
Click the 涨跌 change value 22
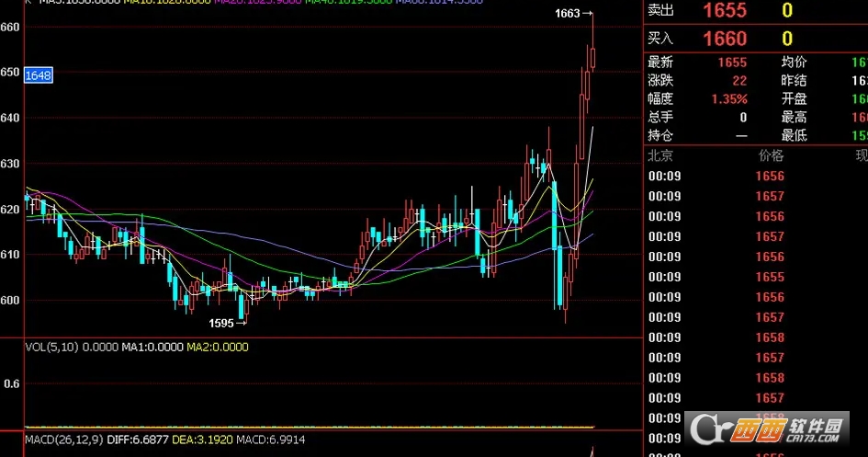tap(739, 81)
